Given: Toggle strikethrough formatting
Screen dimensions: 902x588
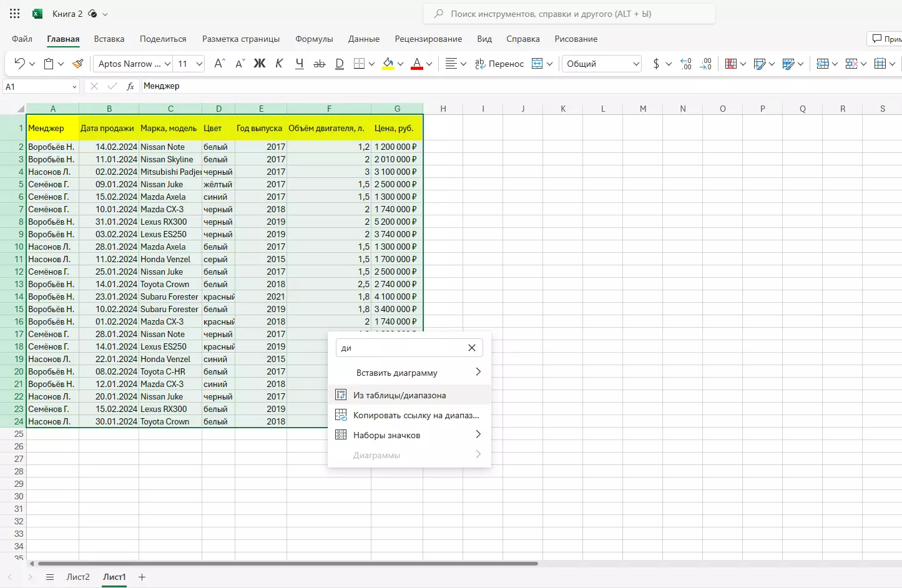Looking at the screenshot, I should pyautogui.click(x=319, y=64).
